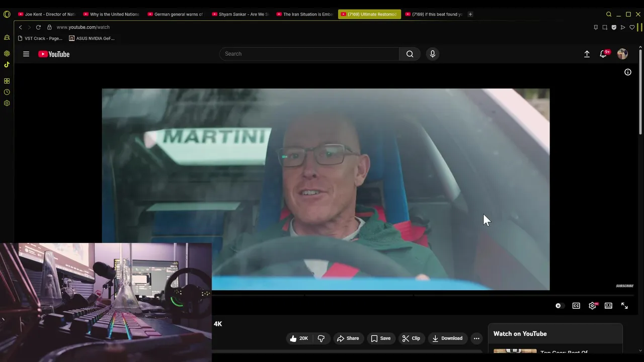Viewport: 644px width, 362px height.
Task: Click the YouTube search magnifier button
Action: (410, 54)
